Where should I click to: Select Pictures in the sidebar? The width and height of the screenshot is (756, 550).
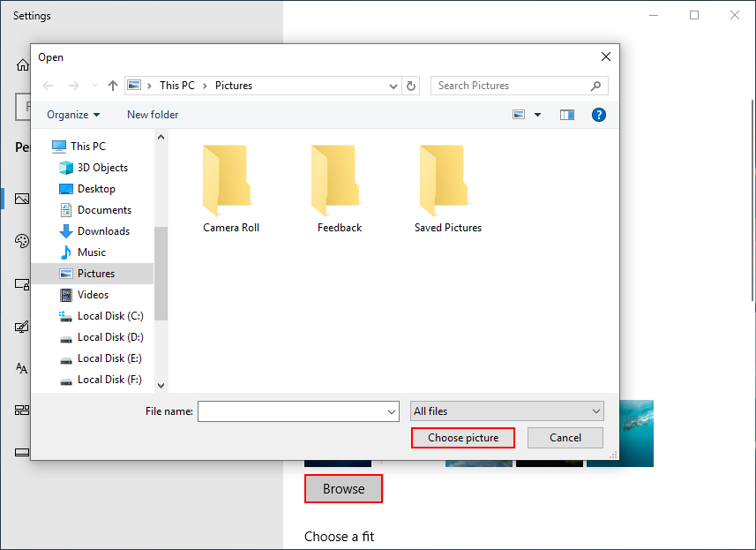click(93, 274)
